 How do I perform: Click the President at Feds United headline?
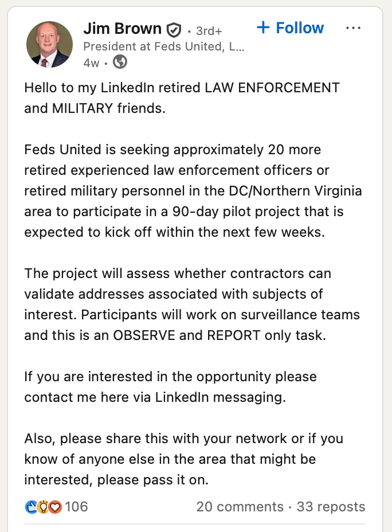[163, 46]
